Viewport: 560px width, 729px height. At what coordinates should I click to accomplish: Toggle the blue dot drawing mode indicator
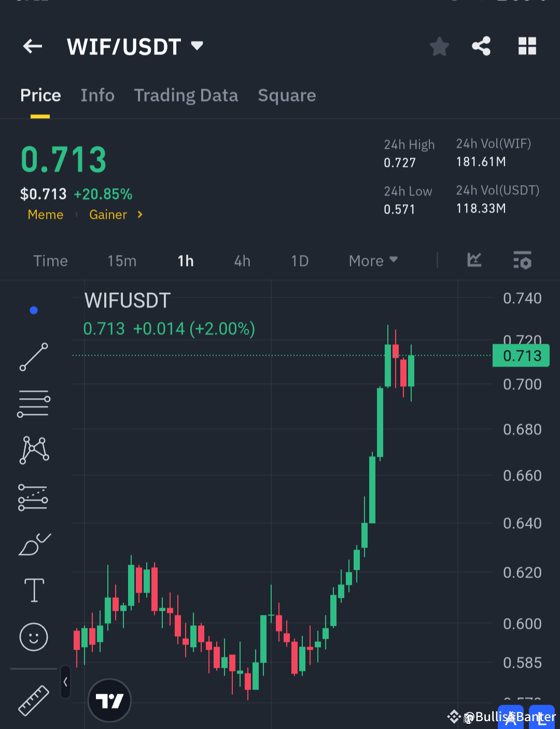point(33,310)
